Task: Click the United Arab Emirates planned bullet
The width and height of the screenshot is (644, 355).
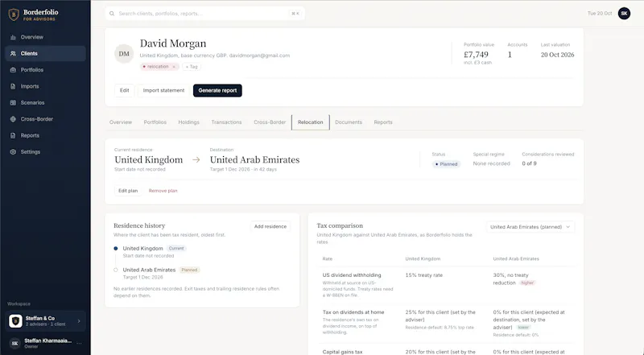Action: [116, 270]
